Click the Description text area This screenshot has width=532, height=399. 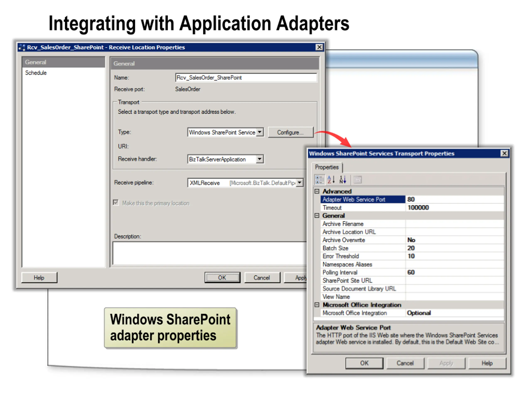pyautogui.click(x=209, y=253)
